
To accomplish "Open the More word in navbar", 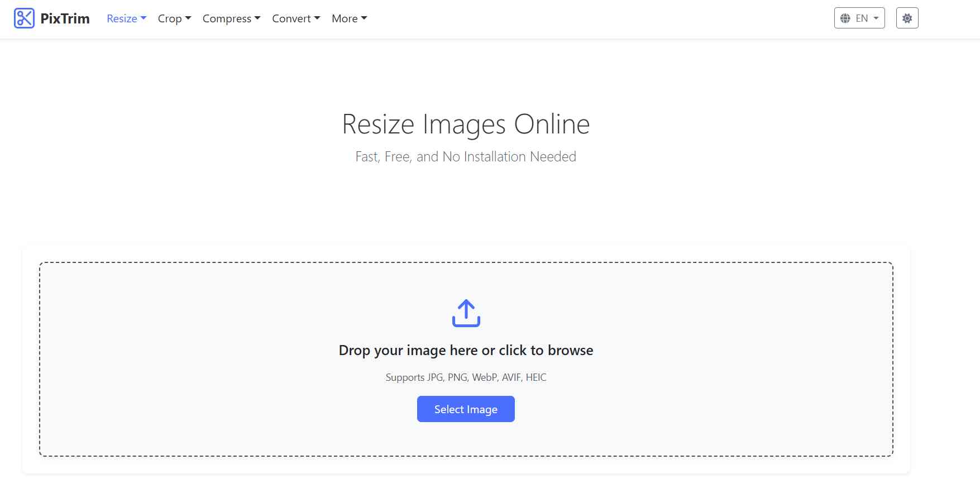I will (x=345, y=18).
